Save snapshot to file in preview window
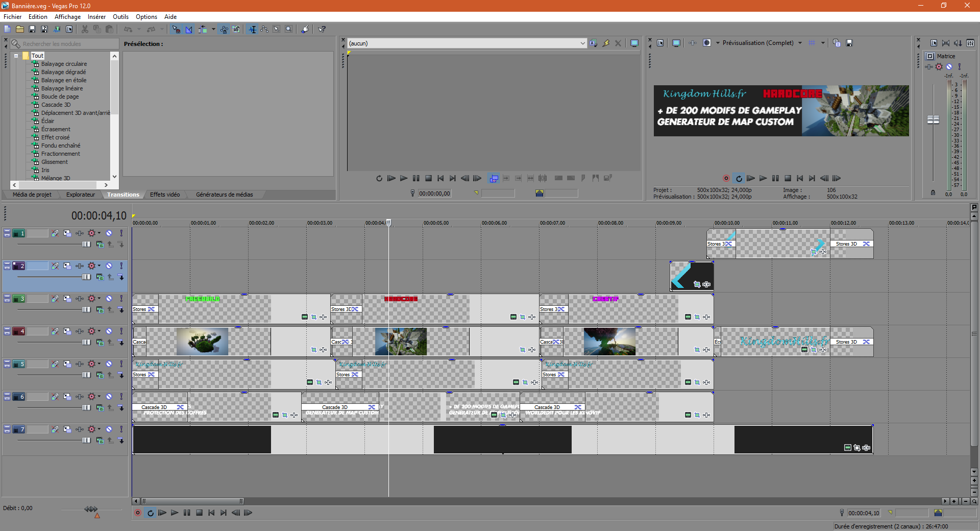 (x=849, y=43)
